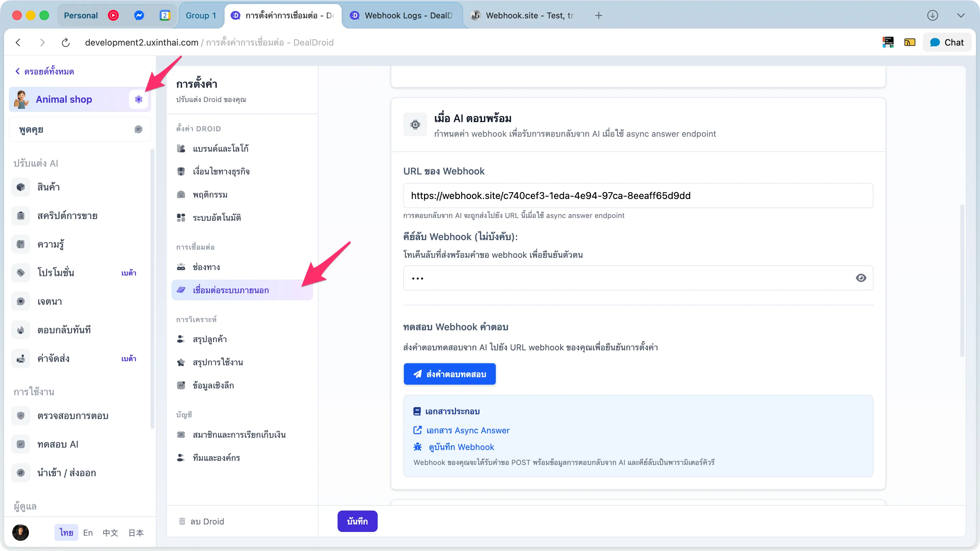
Task: Click the Webhook URL input field
Action: pos(638,196)
